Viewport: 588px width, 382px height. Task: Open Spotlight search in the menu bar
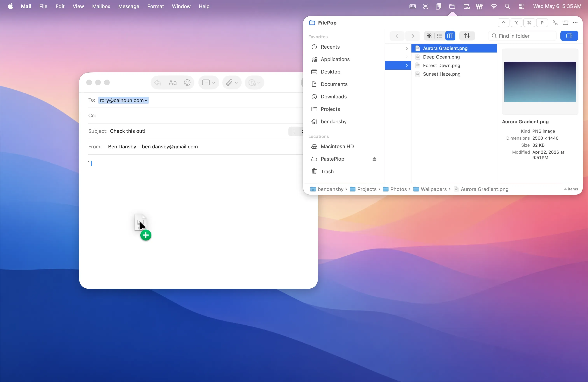coord(507,6)
